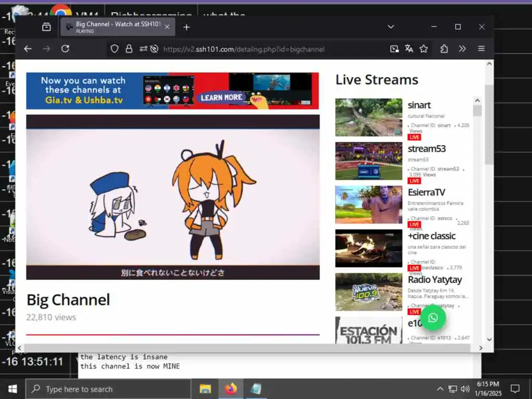This screenshot has height=399, width=532.
Task: Click the page scrollbar up arrow
Action: pos(489,64)
